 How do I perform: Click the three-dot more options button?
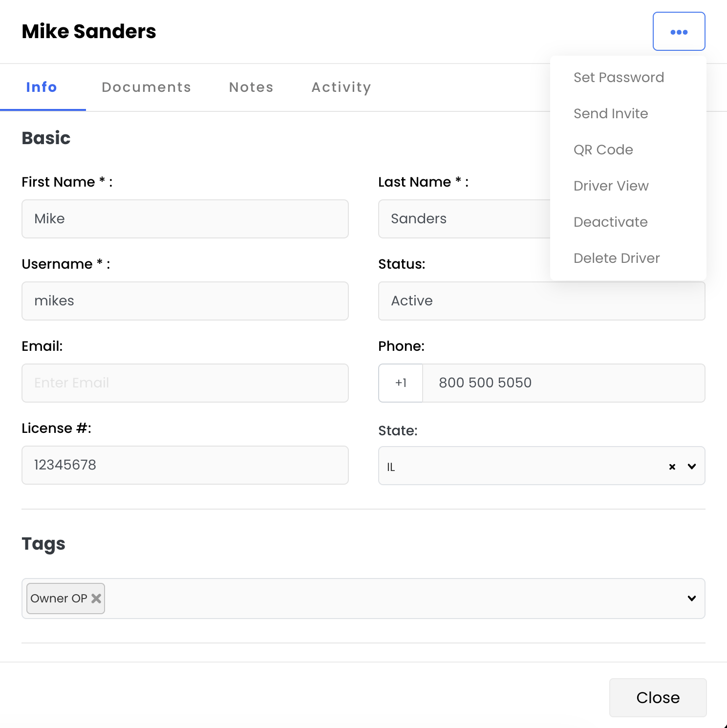[x=679, y=32]
